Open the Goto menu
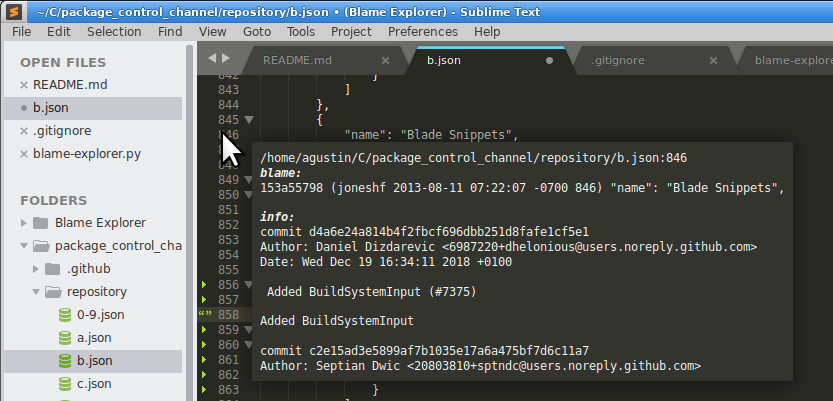This screenshot has height=401, width=833. [257, 32]
